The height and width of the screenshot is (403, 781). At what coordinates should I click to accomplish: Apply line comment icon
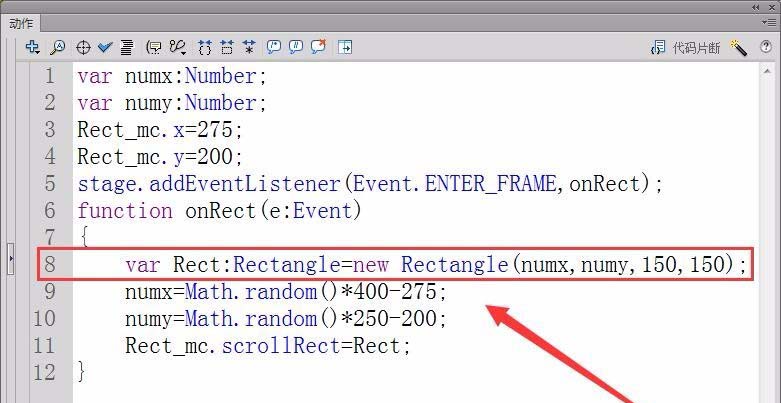pyautogui.click(x=296, y=47)
